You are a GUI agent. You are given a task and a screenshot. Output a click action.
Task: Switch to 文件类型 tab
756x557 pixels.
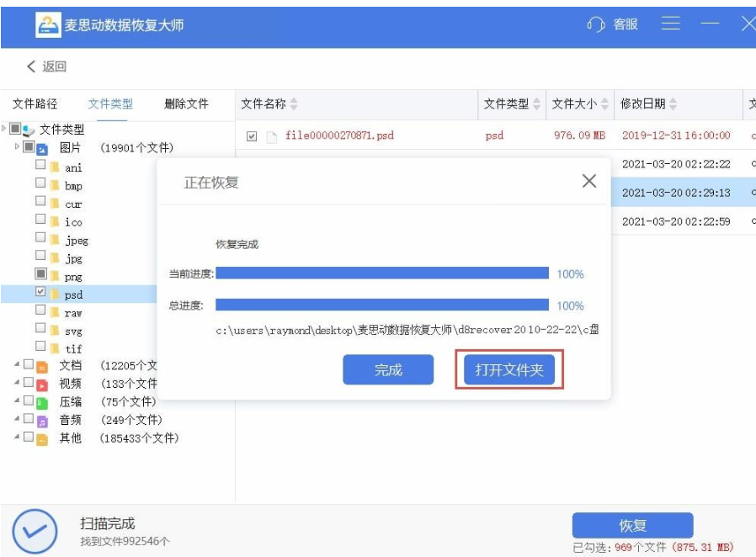coord(110,103)
